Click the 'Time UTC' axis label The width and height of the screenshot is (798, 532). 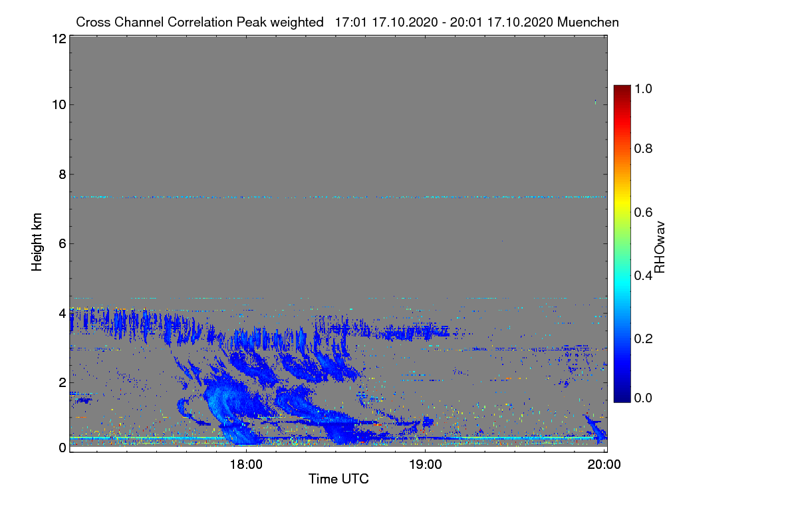tap(338, 479)
